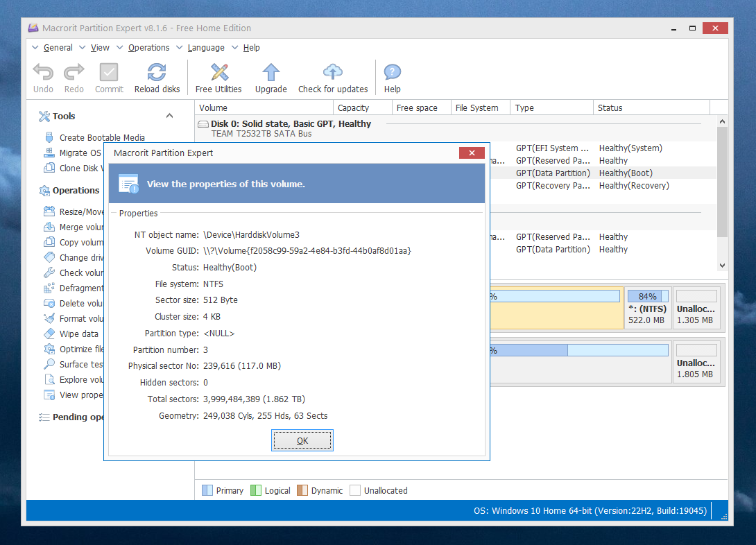Select the 1.305 MB unallocated block
Image resolution: width=756 pixels, height=545 pixels.
pyautogui.click(x=696, y=308)
